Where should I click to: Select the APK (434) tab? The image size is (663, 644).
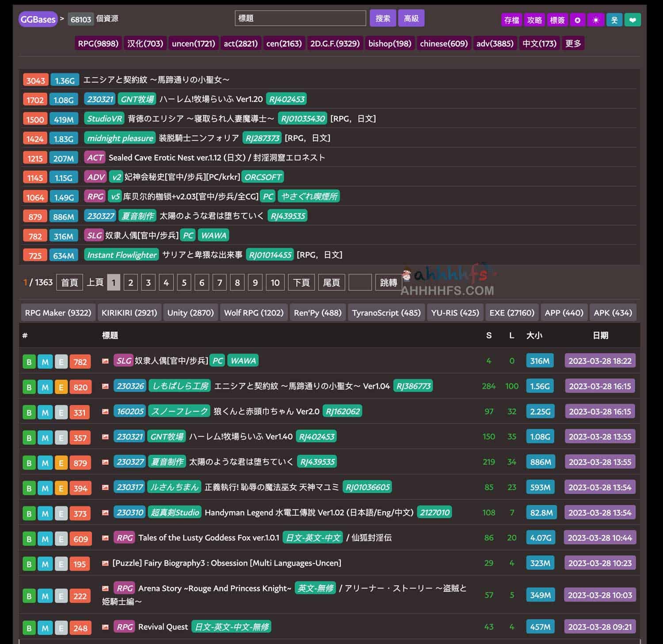(613, 313)
